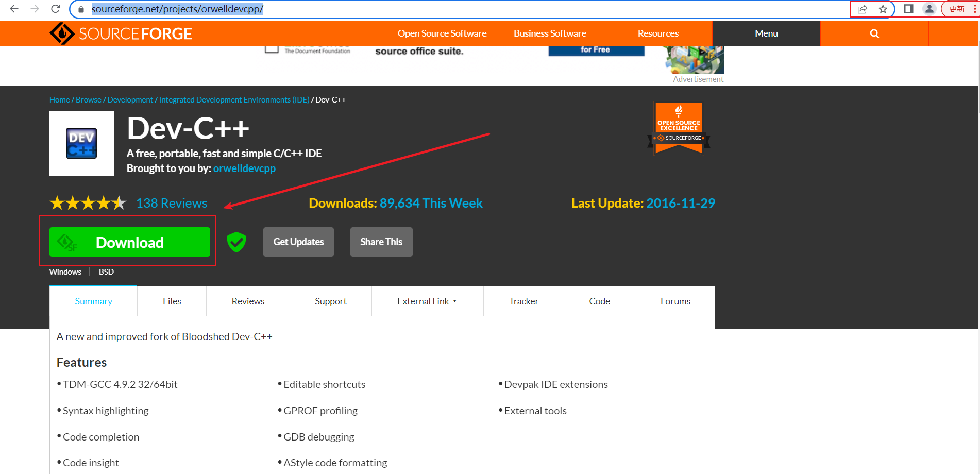Go back to the previous browser page
Viewport: 980px width, 474px height.
[14, 9]
